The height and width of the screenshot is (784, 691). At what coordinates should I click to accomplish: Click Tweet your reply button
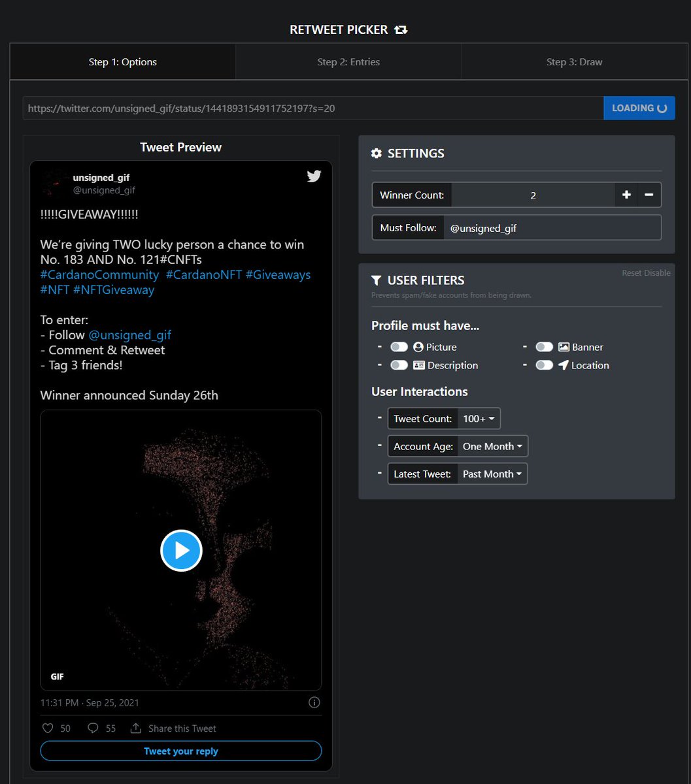(x=181, y=751)
